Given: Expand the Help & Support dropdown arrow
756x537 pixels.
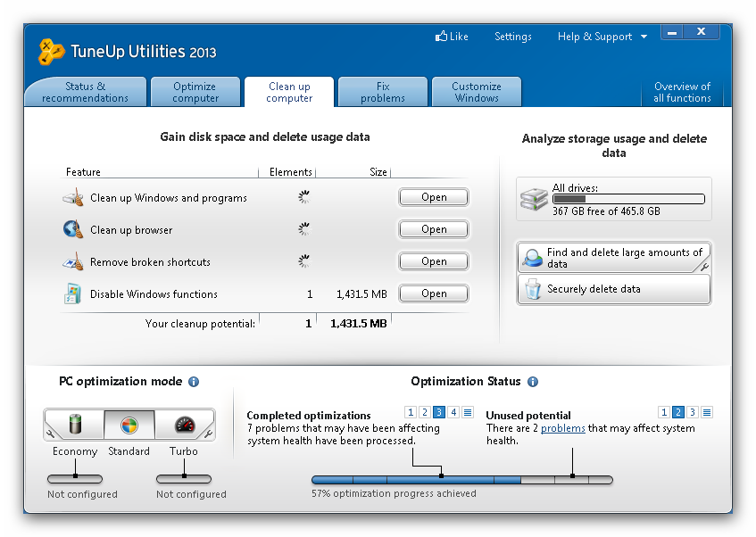Looking at the screenshot, I should (x=644, y=37).
